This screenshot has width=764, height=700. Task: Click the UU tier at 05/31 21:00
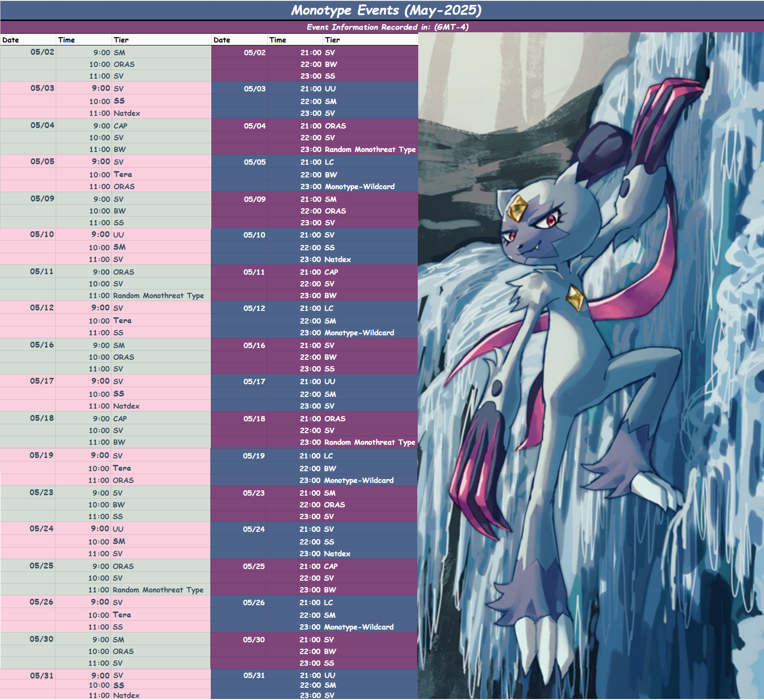(330, 675)
